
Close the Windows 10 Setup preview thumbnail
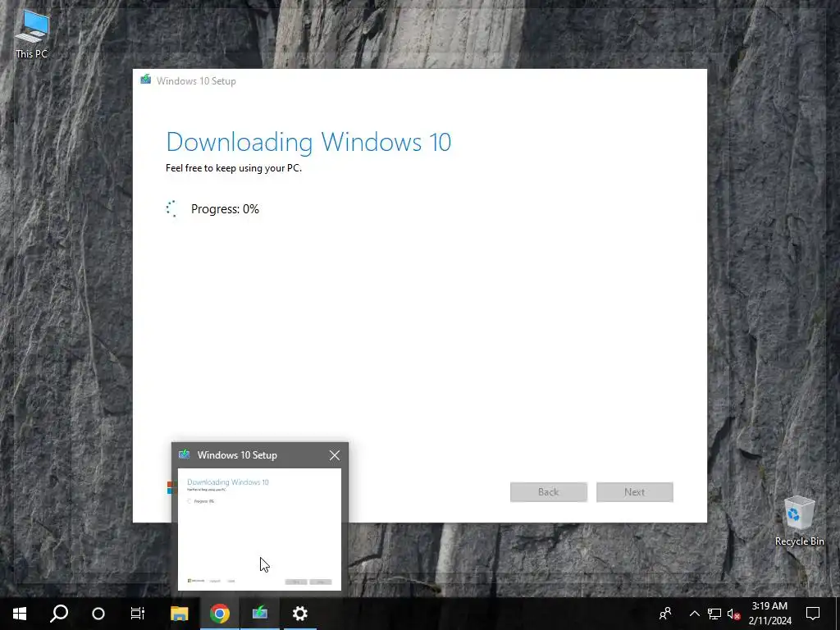[x=335, y=455]
